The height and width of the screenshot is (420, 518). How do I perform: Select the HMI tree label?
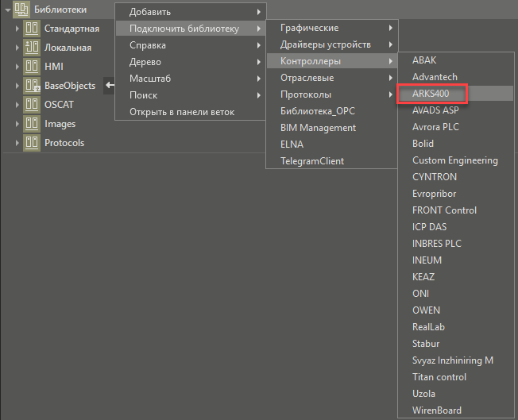[54, 67]
